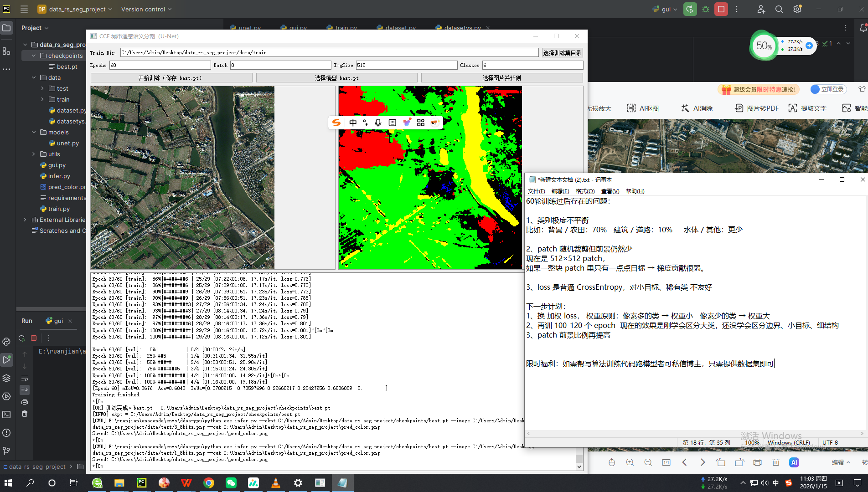Toggle Sogou punctuation mode
This screenshot has height=492, width=868.
pyautogui.click(x=365, y=123)
